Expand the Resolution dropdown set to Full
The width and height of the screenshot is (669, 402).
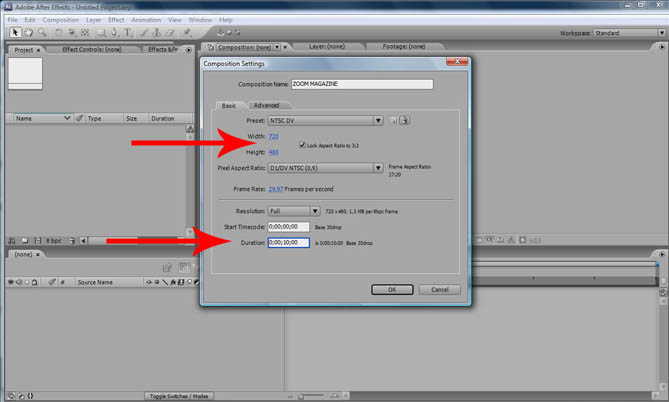coord(295,211)
